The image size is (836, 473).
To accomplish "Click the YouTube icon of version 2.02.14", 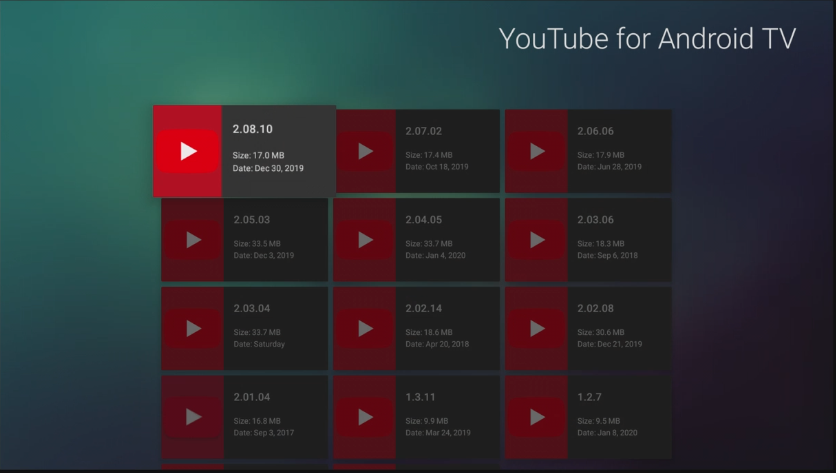I will click(365, 328).
